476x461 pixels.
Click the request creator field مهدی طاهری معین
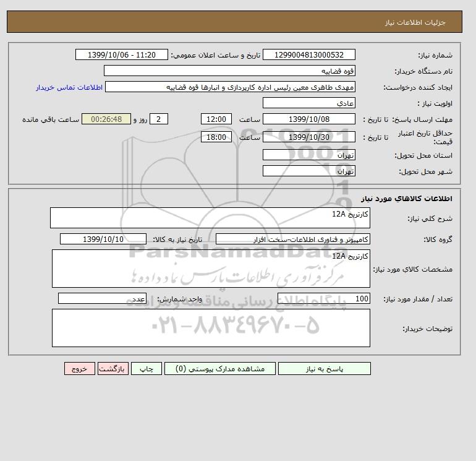coord(230,87)
